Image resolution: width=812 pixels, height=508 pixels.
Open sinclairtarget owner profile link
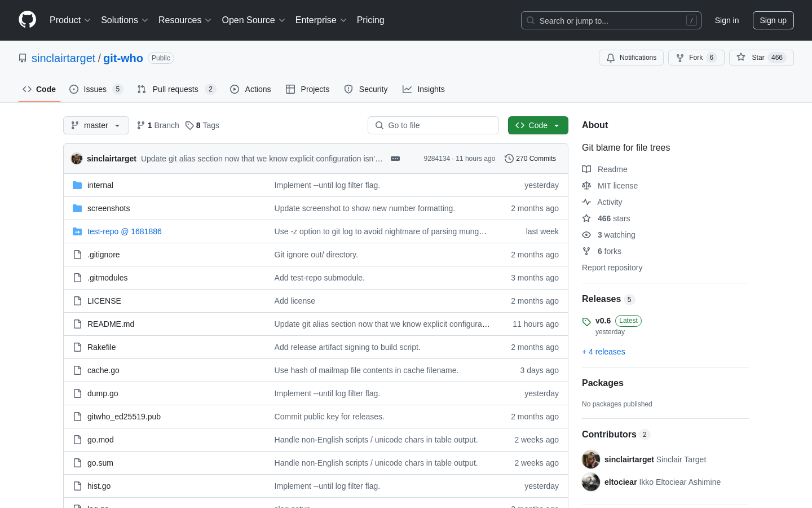tap(64, 58)
